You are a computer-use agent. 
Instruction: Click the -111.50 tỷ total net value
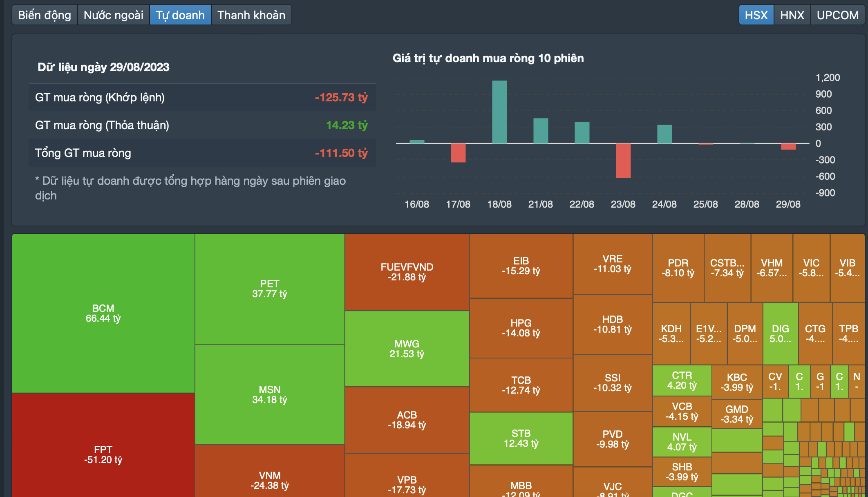click(x=341, y=153)
